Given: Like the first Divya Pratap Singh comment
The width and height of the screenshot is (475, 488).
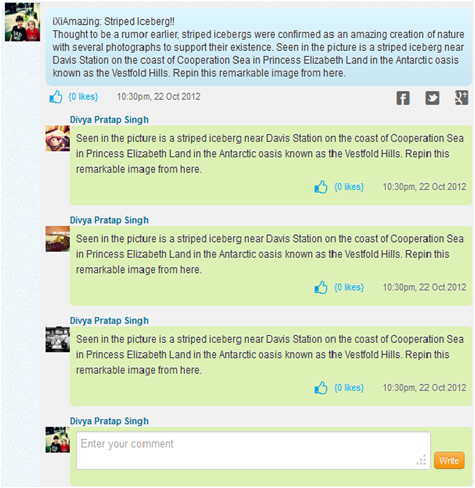Looking at the screenshot, I should coord(321,187).
